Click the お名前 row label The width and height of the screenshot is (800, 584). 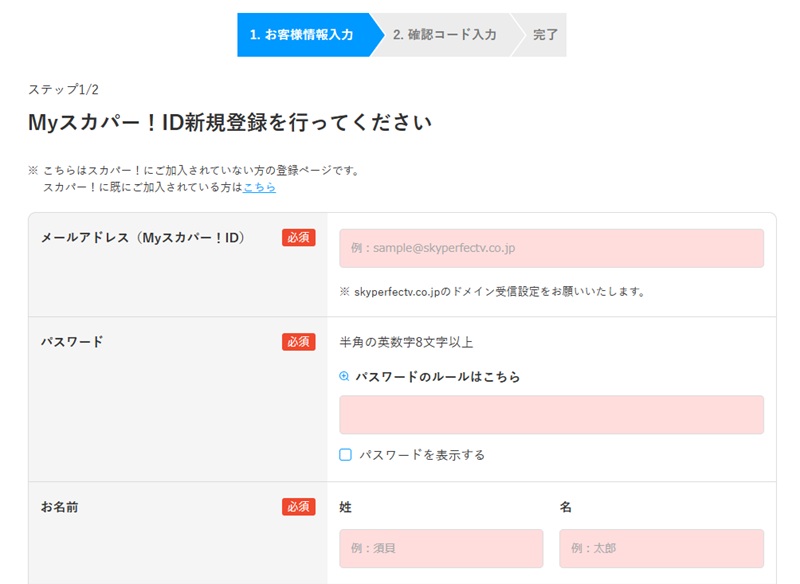(x=60, y=507)
